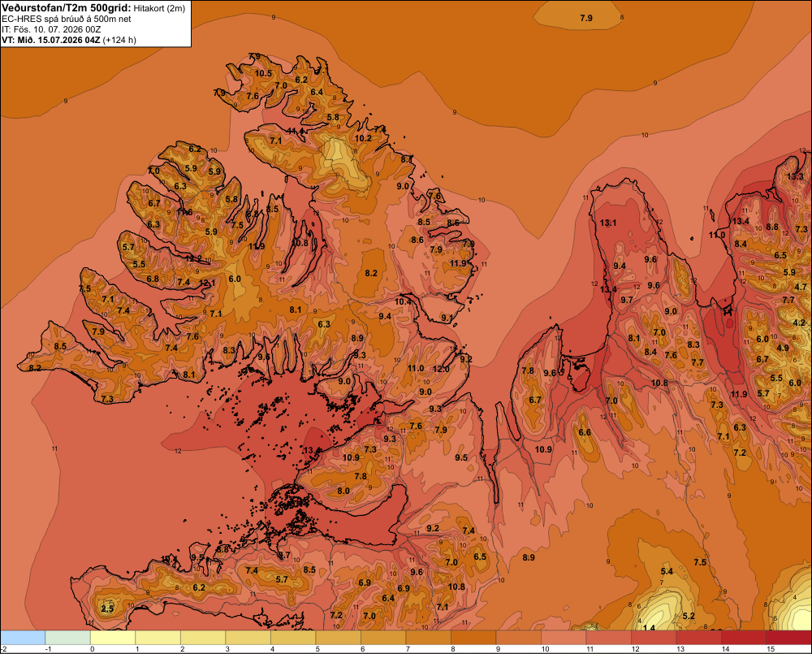This screenshot has height=654, width=812.
Task: Click the map title 'Veðurstofan/T2m 500grid'
Action: 66,7
